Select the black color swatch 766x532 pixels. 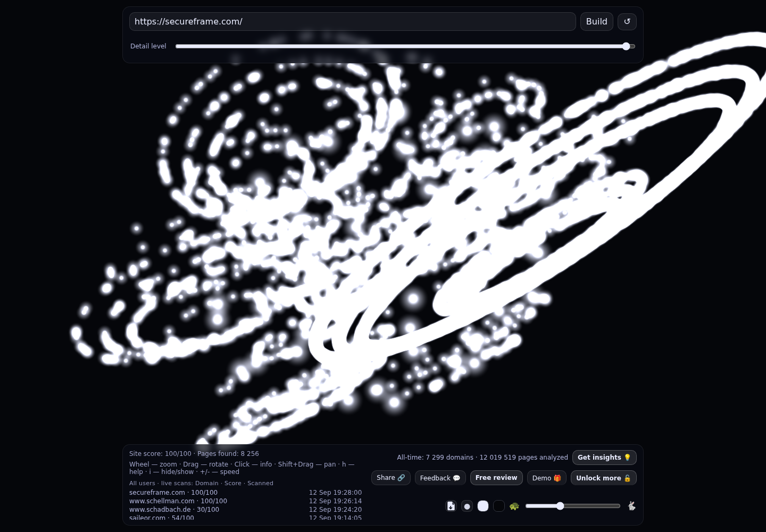(x=499, y=506)
